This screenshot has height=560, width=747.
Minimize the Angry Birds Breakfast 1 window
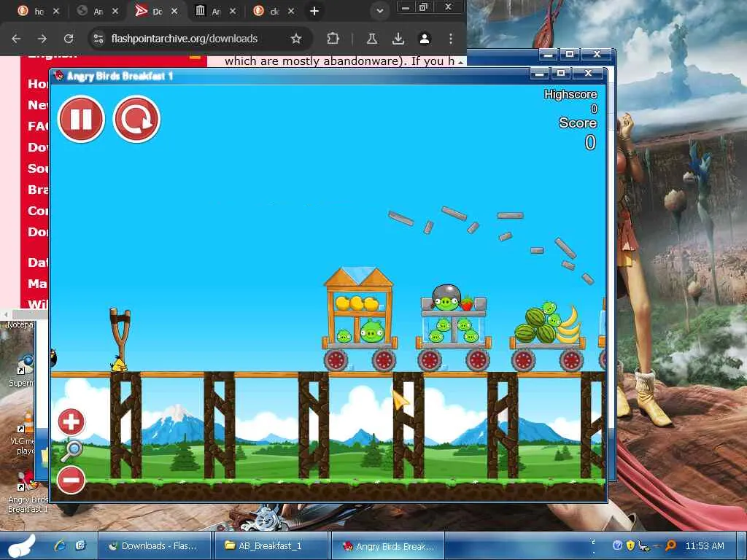point(539,74)
